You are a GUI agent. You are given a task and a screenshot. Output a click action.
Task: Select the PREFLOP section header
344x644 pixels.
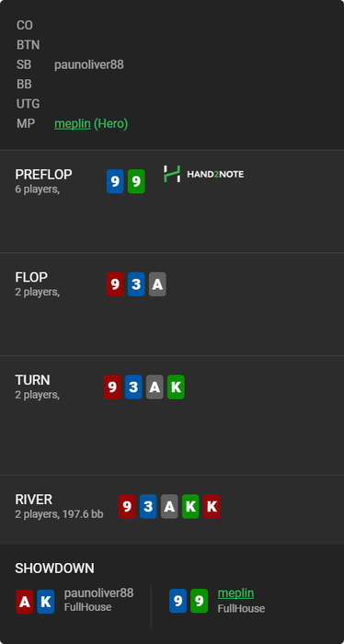(x=43, y=175)
